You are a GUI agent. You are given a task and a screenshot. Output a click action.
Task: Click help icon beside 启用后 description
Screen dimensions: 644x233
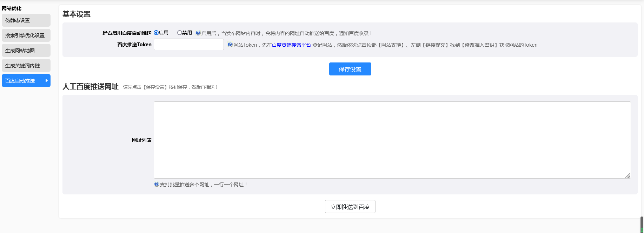198,33
